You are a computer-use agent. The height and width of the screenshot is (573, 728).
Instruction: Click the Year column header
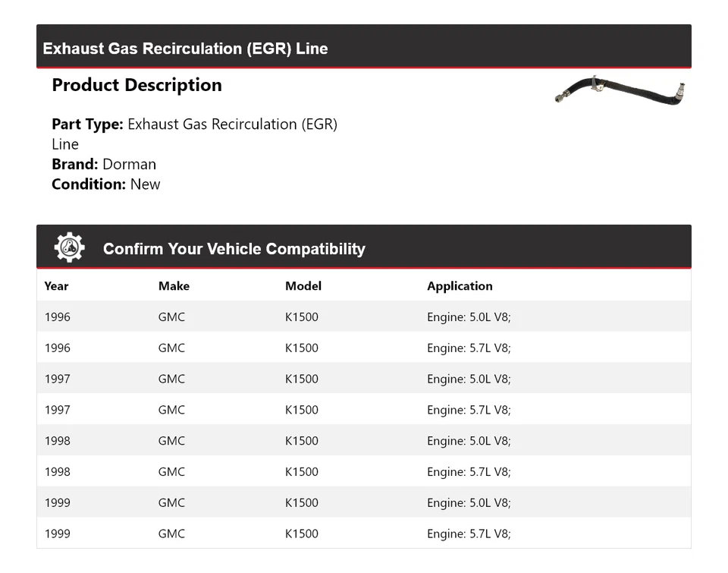(56, 286)
